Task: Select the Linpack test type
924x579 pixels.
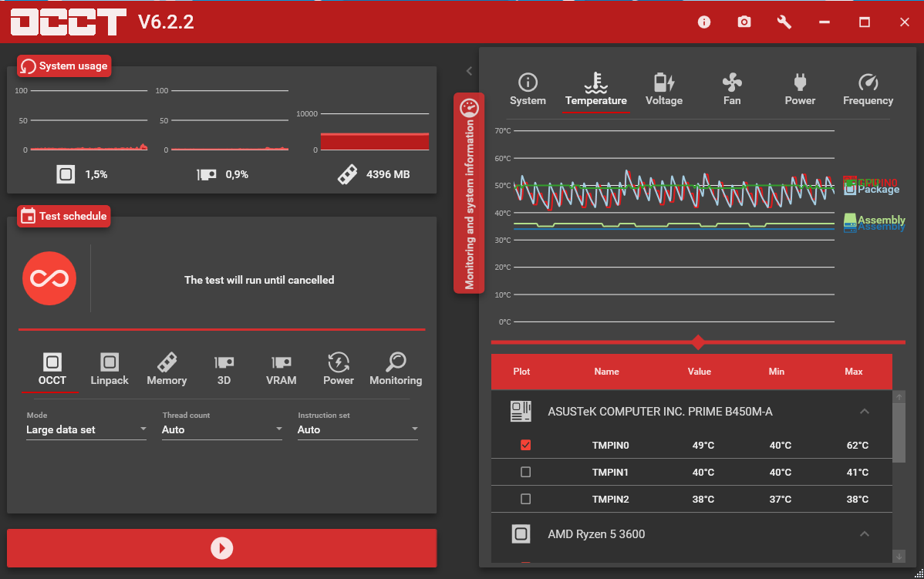Action: coord(110,369)
